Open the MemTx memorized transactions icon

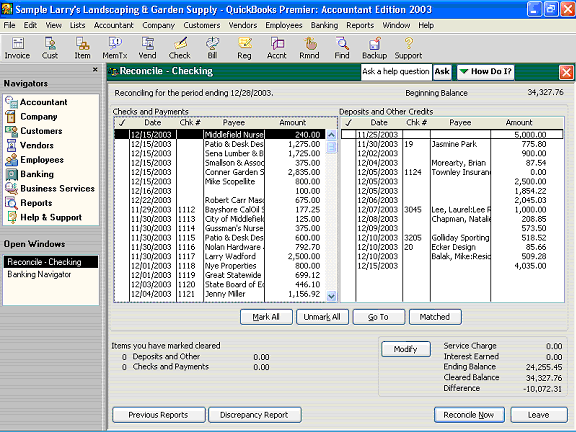115,48
